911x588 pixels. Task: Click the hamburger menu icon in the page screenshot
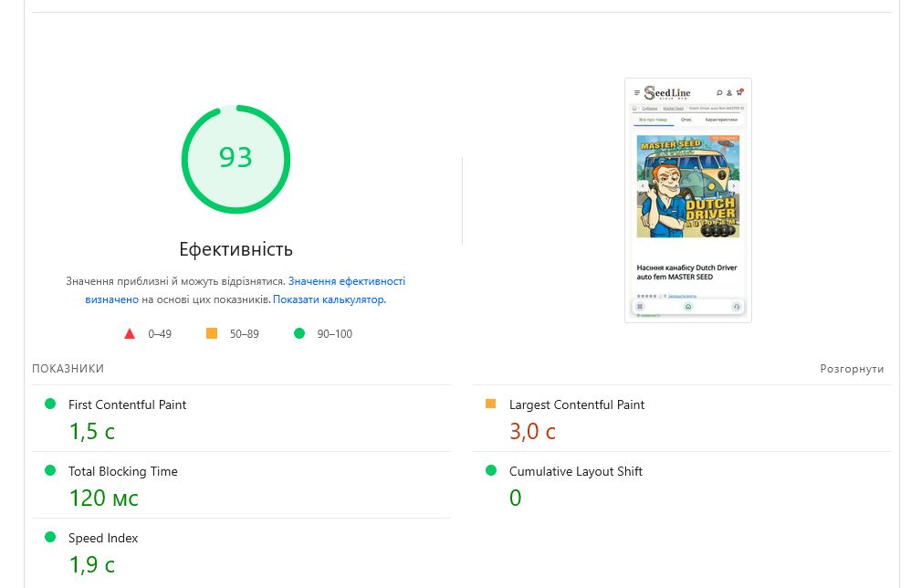point(637,93)
